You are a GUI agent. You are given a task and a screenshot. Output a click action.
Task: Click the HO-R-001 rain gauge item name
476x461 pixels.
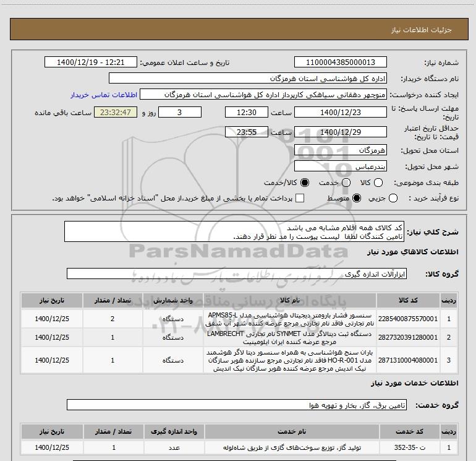[x=289, y=360]
